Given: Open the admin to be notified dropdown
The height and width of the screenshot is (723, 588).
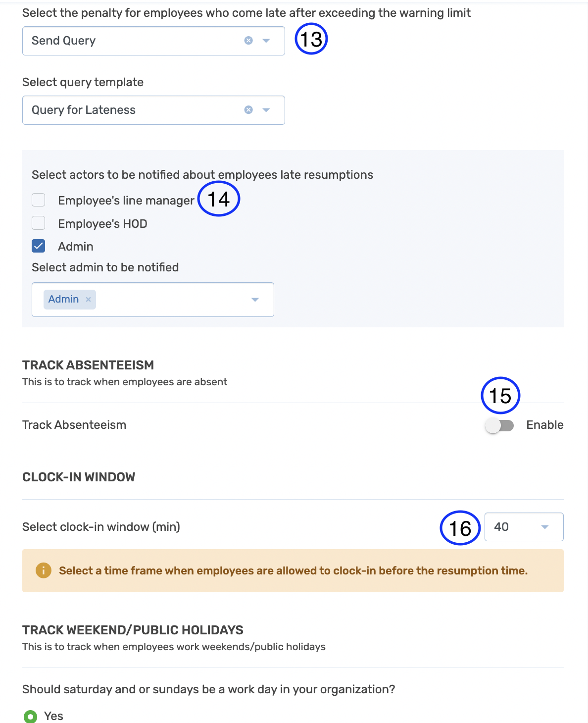Looking at the screenshot, I should [x=255, y=299].
